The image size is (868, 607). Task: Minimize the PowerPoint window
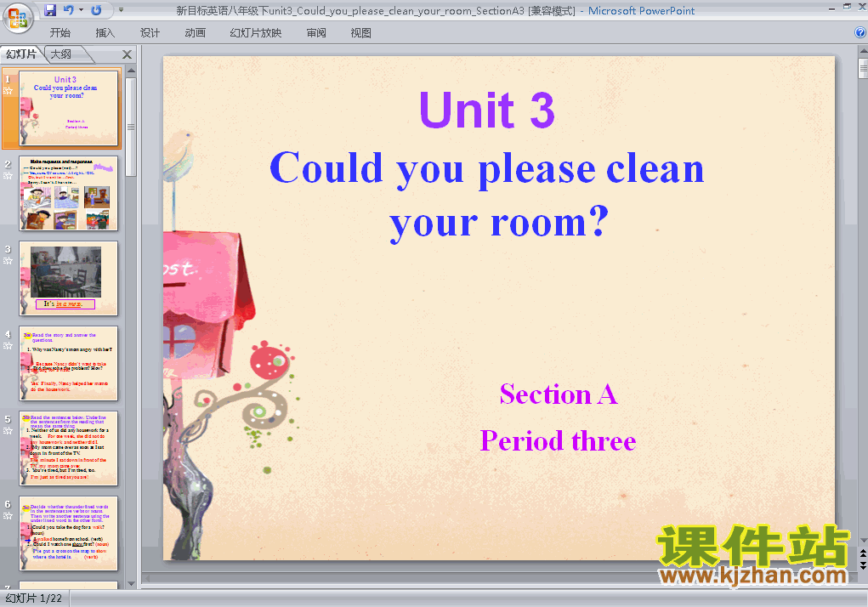pyautogui.click(x=831, y=8)
